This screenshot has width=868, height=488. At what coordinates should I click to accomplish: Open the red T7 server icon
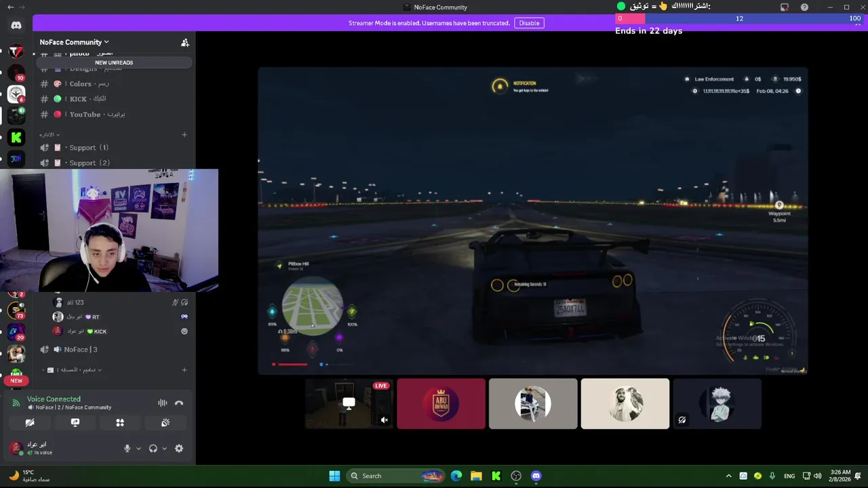[x=16, y=52]
